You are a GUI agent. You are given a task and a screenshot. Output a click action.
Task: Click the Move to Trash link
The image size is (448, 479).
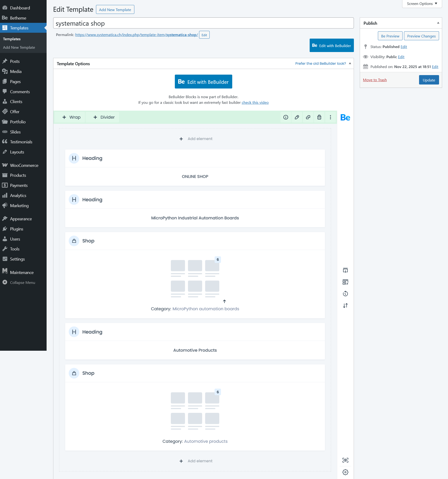(x=375, y=80)
